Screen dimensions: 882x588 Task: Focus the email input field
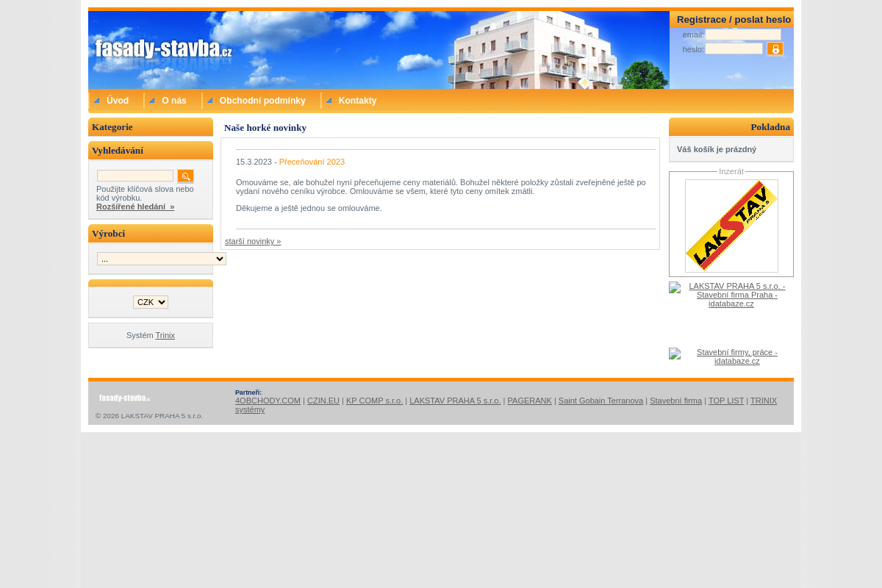tap(742, 35)
